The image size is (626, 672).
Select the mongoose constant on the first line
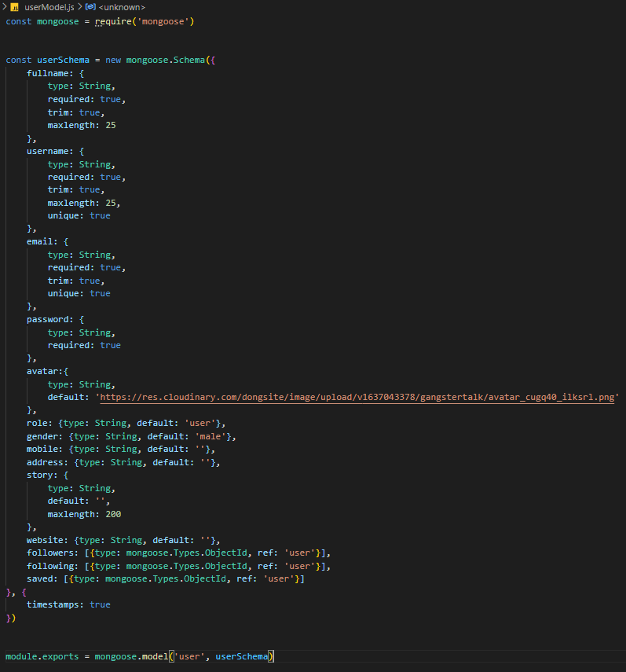point(57,21)
